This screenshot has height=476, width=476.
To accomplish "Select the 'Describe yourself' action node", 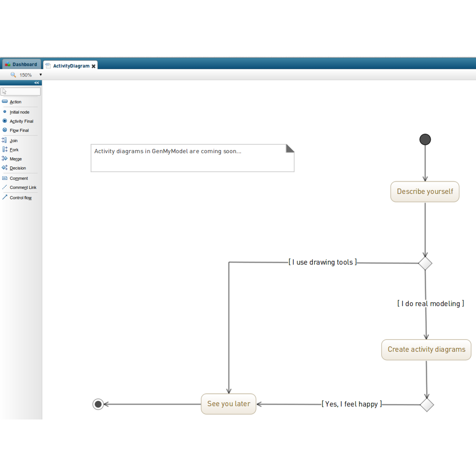I will (425, 192).
